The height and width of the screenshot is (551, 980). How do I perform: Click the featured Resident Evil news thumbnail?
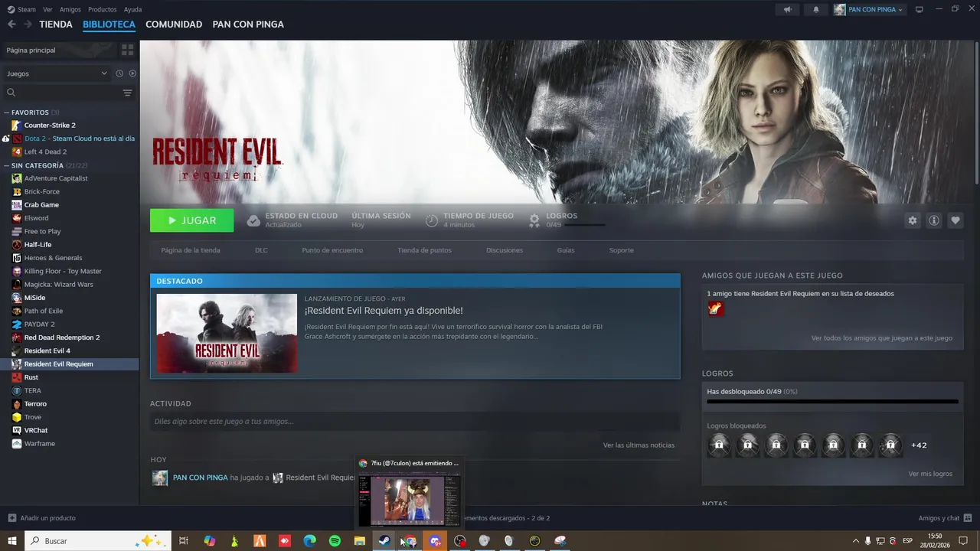point(227,333)
